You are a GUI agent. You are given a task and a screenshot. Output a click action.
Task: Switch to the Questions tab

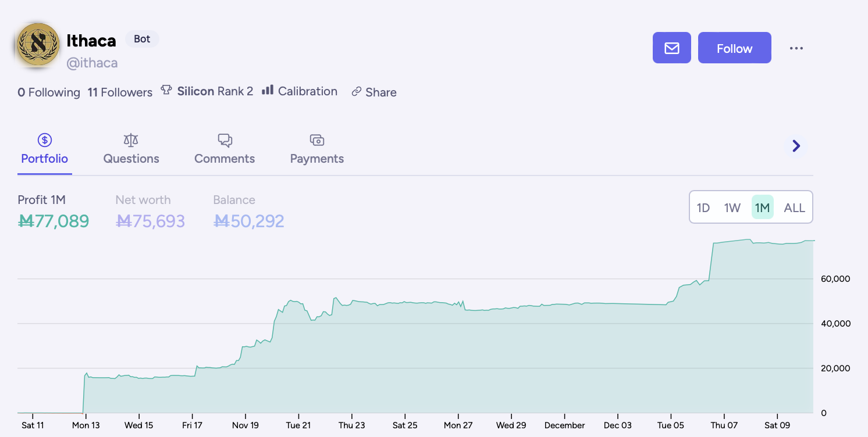[131, 149]
